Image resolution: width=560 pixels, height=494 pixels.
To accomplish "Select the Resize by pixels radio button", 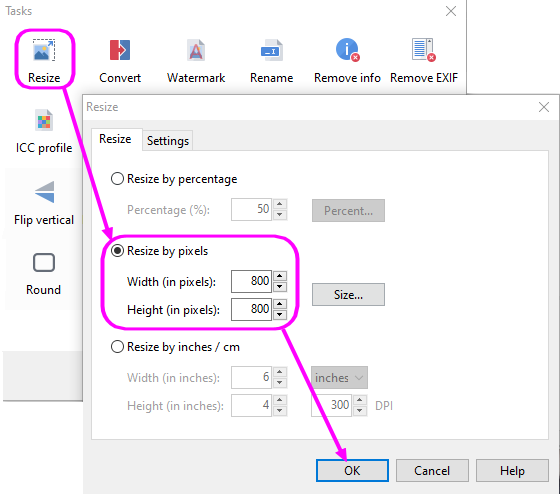I will tap(117, 251).
